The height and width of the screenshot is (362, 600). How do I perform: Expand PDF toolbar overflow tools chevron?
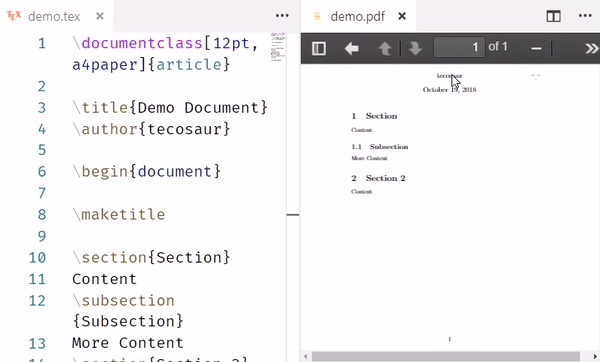point(592,49)
